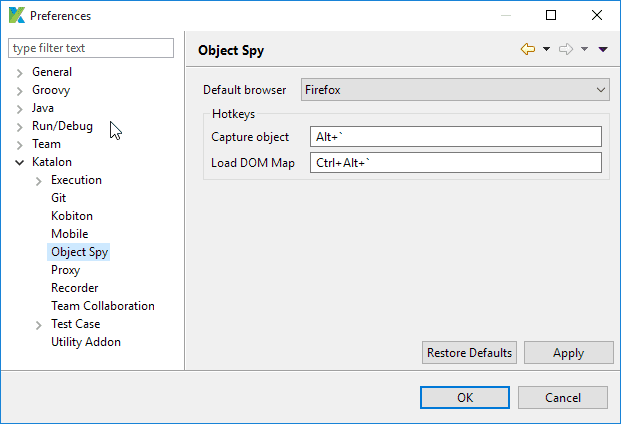
Task: Expand the Groovy tree node
Action: click(x=19, y=91)
